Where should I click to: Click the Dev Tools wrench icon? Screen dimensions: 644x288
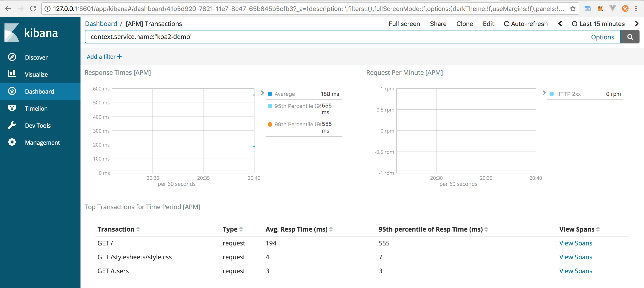pos(12,125)
